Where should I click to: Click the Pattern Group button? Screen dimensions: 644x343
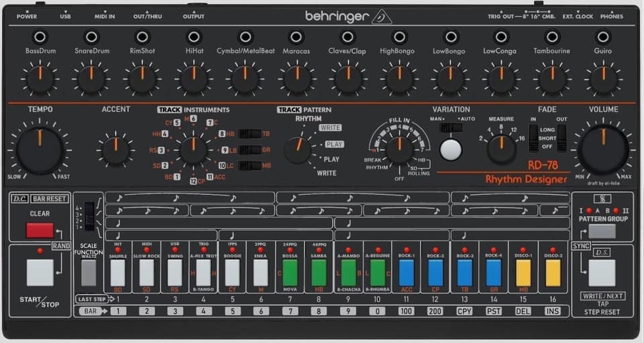pyautogui.click(x=602, y=231)
